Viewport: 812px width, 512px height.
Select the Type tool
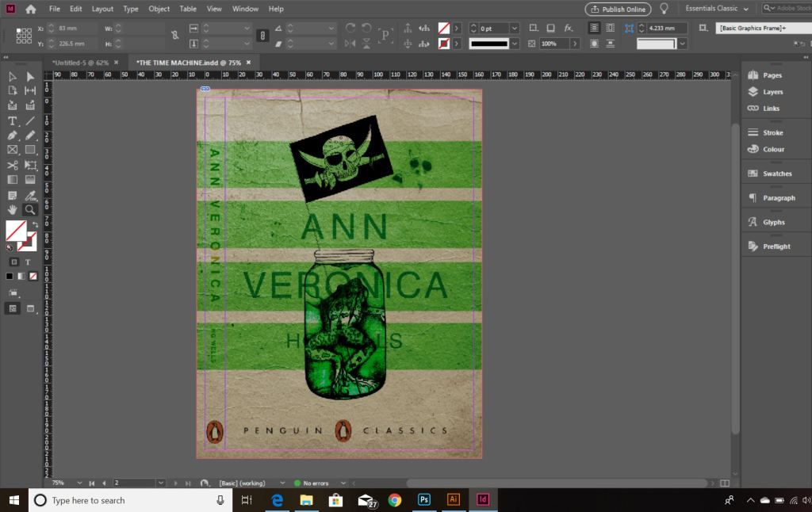12,121
